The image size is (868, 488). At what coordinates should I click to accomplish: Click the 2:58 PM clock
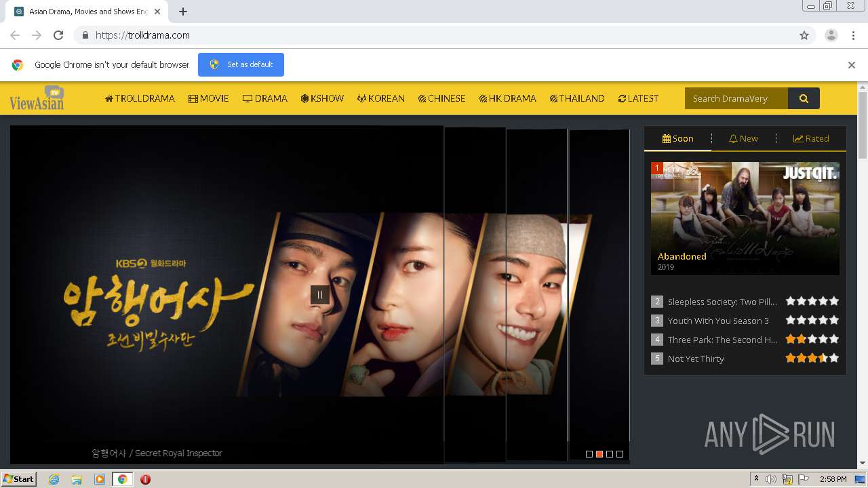click(x=833, y=479)
